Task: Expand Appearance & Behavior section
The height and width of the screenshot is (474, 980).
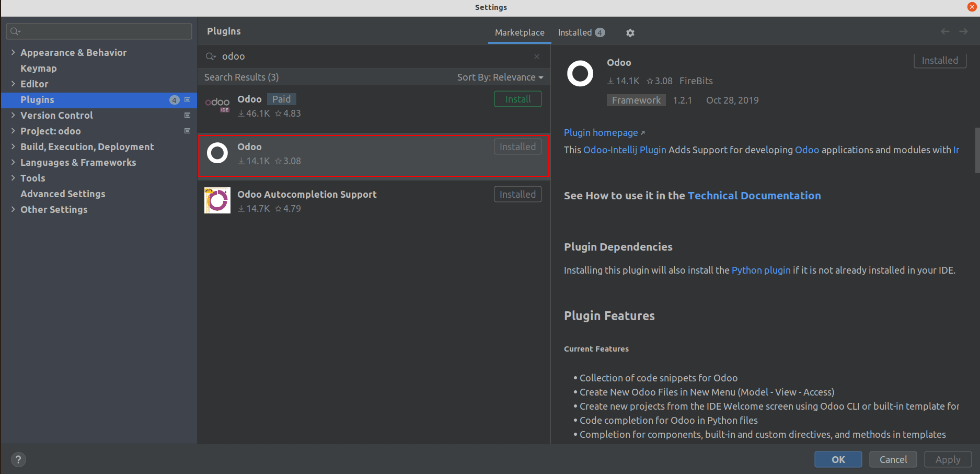Action: click(x=13, y=52)
